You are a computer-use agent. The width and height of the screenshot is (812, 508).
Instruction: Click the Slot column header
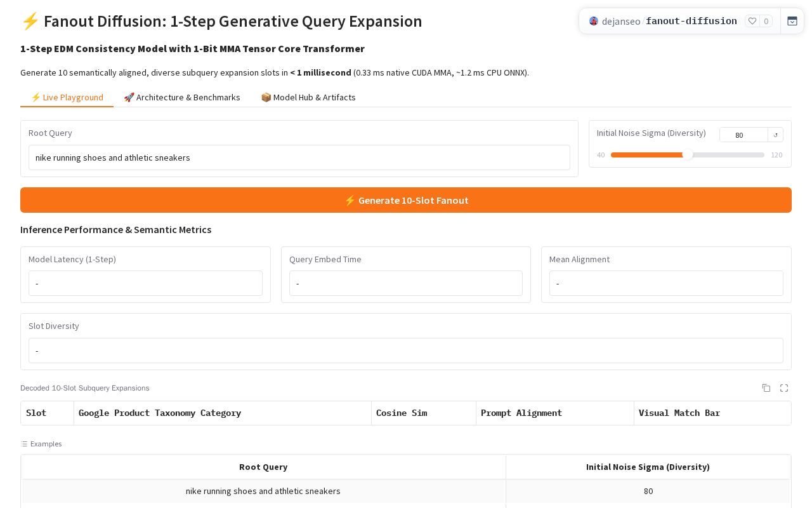48,413
